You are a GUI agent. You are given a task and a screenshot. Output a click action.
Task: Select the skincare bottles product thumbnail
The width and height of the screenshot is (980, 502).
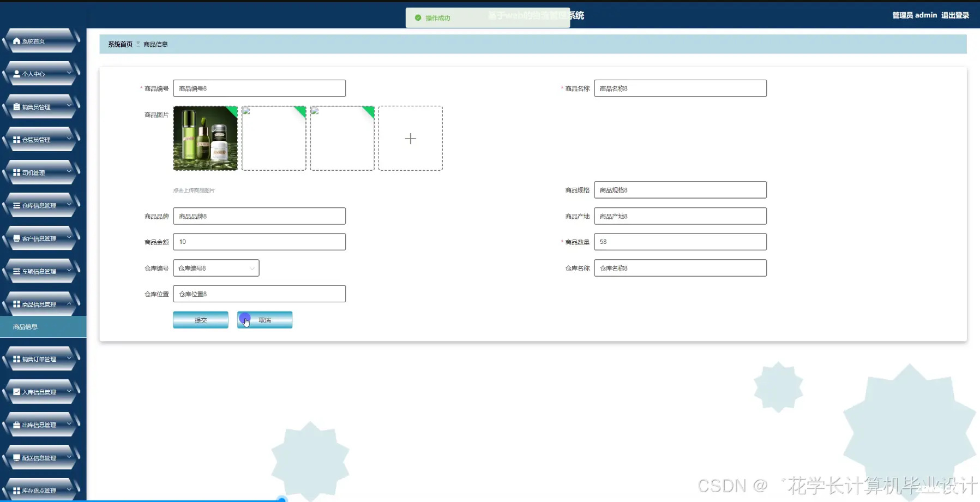tap(206, 138)
